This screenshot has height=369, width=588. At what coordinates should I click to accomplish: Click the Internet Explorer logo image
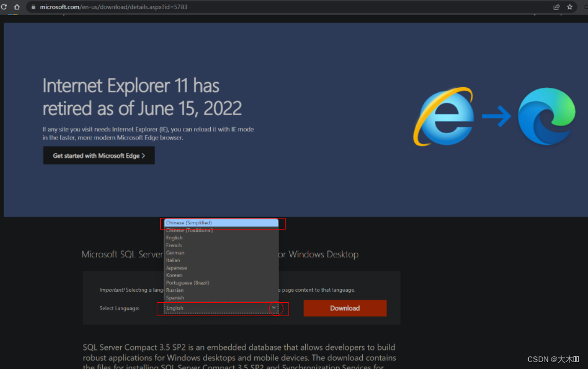click(x=443, y=117)
